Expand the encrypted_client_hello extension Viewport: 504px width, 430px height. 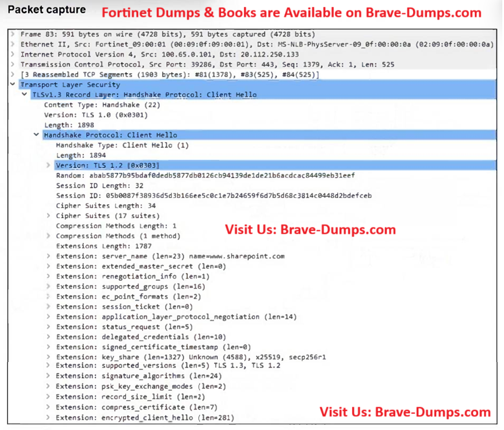click(x=49, y=417)
